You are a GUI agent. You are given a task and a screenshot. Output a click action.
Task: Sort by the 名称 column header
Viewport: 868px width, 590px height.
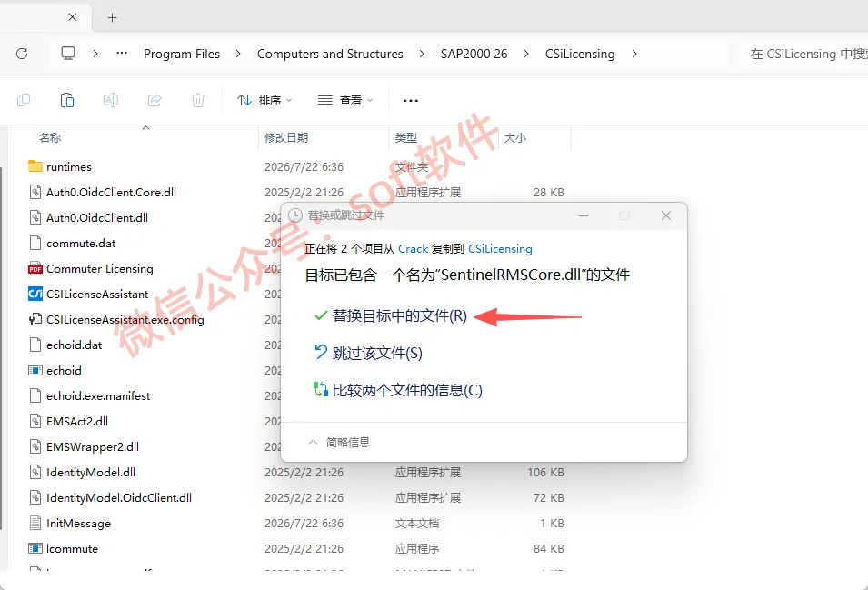coord(50,138)
